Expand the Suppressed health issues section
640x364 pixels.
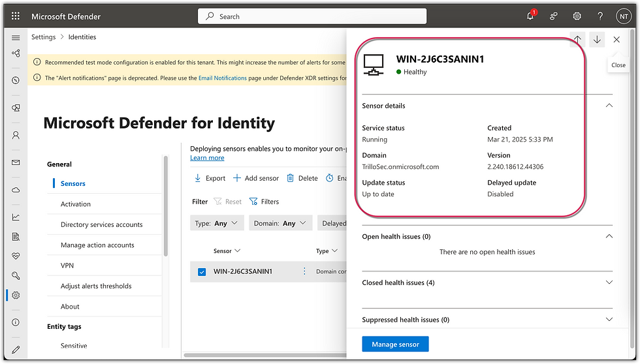[x=609, y=320]
